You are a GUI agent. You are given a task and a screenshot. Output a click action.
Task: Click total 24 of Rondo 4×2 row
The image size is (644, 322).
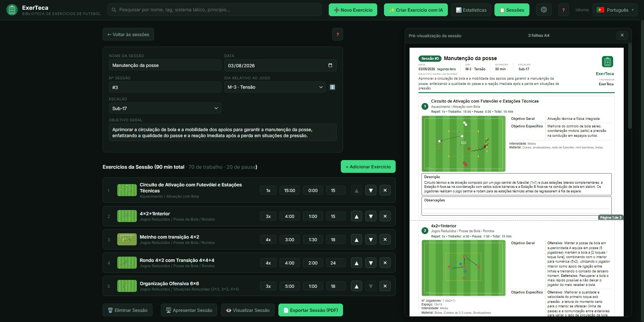[x=336, y=263]
